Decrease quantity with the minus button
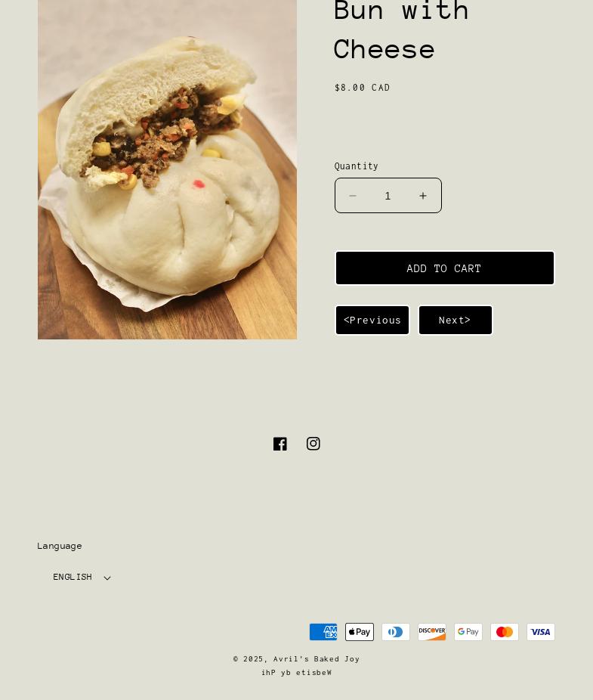Image resolution: width=593 pixels, height=700 pixels. (x=353, y=196)
